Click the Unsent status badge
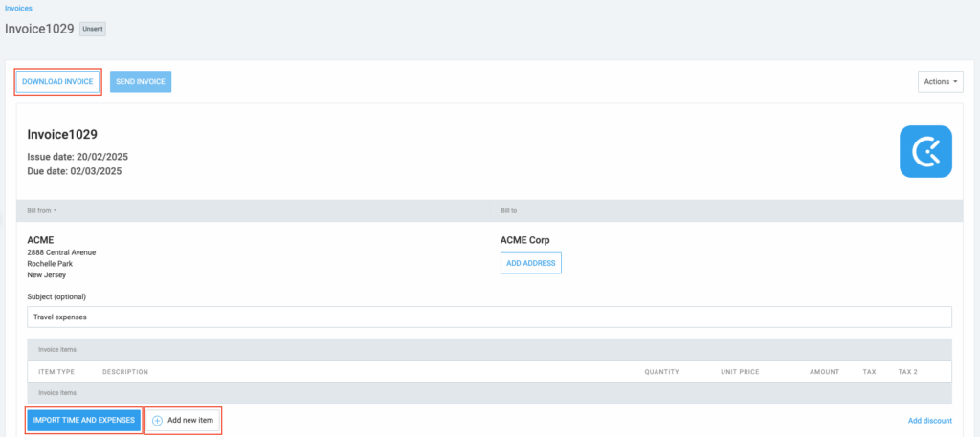 click(x=93, y=29)
